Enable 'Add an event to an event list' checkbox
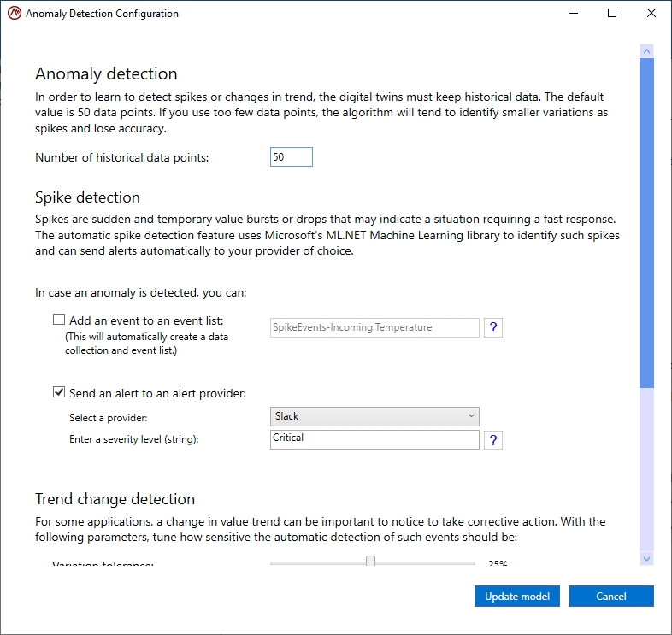 pos(59,320)
